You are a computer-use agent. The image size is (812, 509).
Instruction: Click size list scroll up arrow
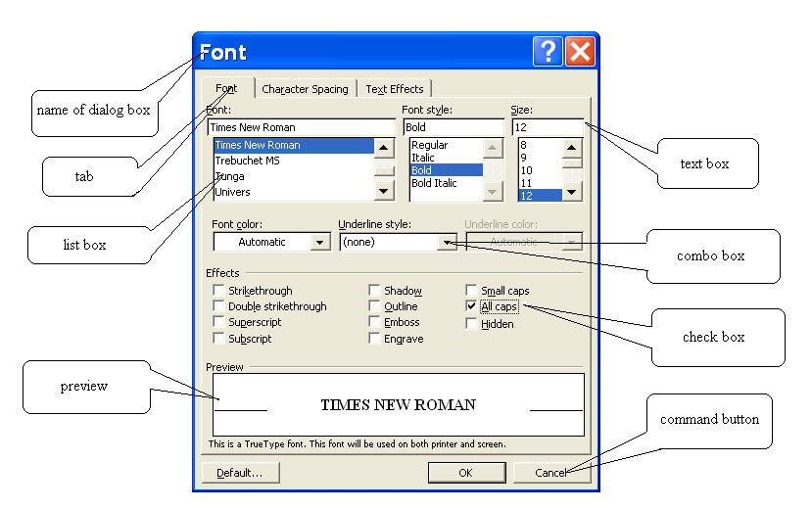coord(572,148)
